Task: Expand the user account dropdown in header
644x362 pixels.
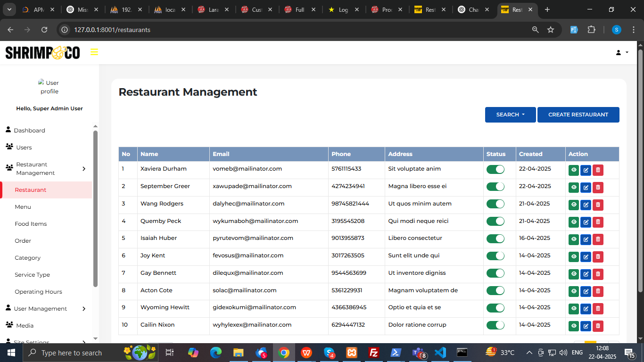Action: (622, 52)
